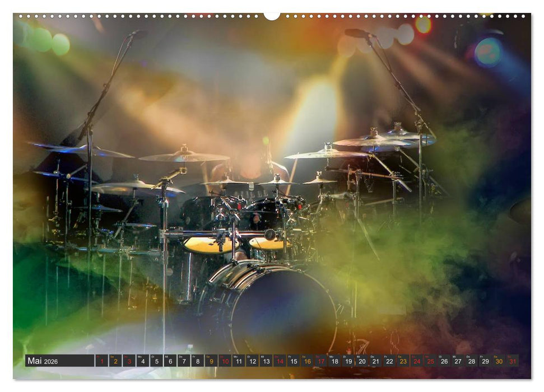The width and height of the screenshot is (544, 392).
Task: Click day 25 in the date strip
Action: (x=430, y=361)
